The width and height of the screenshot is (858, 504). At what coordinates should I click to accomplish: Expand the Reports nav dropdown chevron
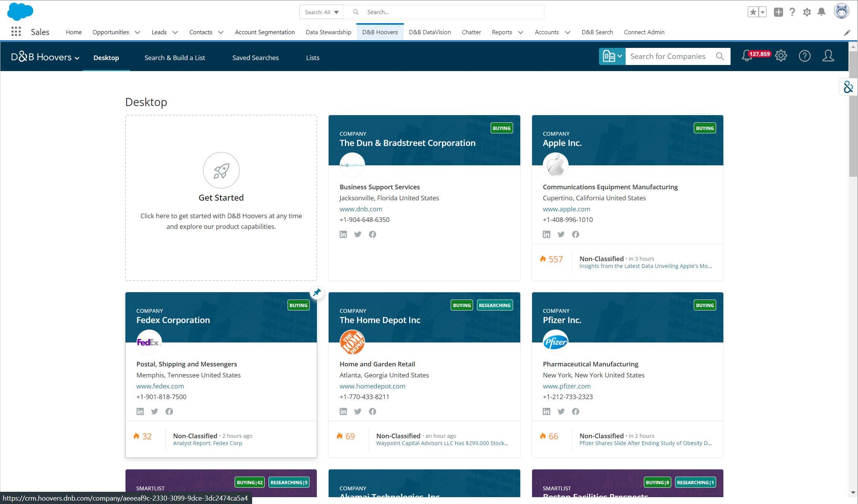[x=521, y=32]
